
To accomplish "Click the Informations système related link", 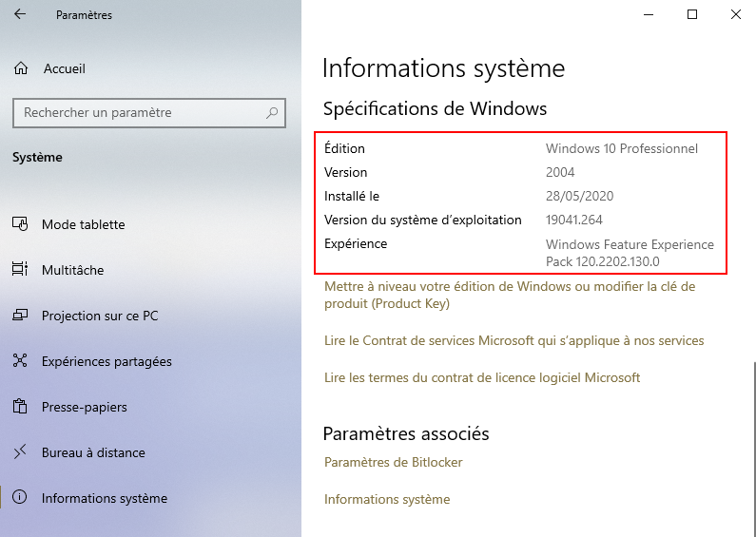I will [387, 499].
